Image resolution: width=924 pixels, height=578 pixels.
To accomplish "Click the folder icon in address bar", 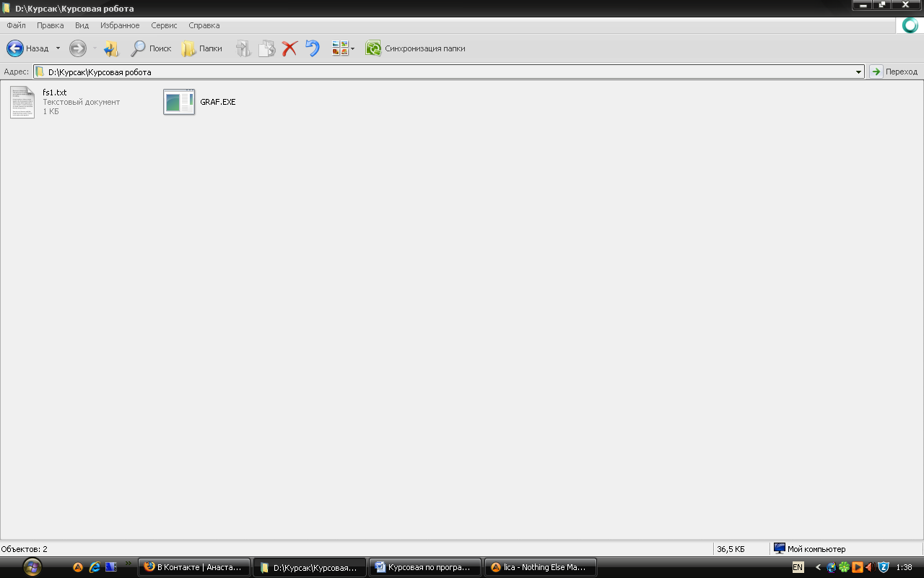I will [40, 72].
